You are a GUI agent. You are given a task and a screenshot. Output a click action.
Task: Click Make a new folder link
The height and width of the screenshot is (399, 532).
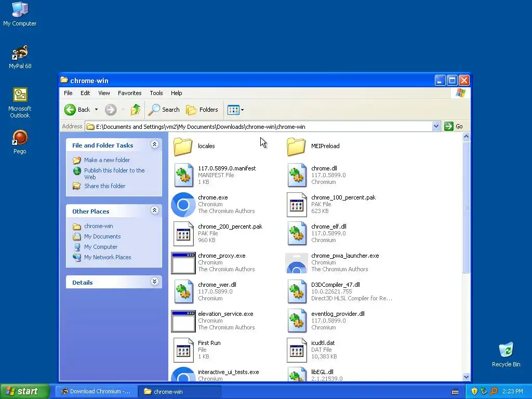(107, 160)
